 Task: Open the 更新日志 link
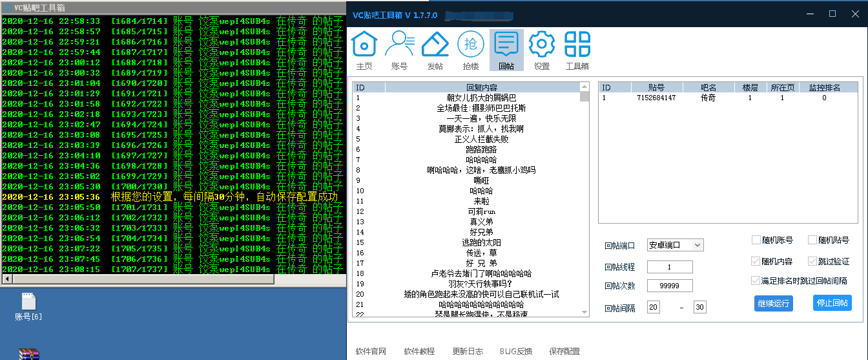tap(468, 352)
